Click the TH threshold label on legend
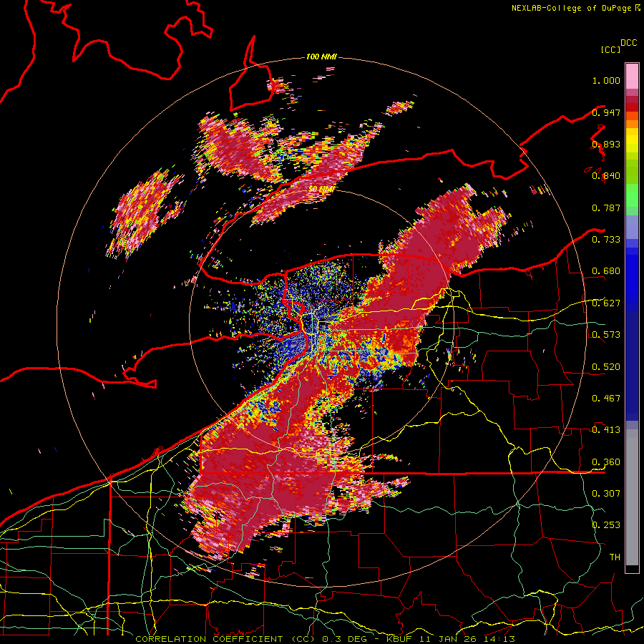The height and width of the screenshot is (644, 644). 615,557
